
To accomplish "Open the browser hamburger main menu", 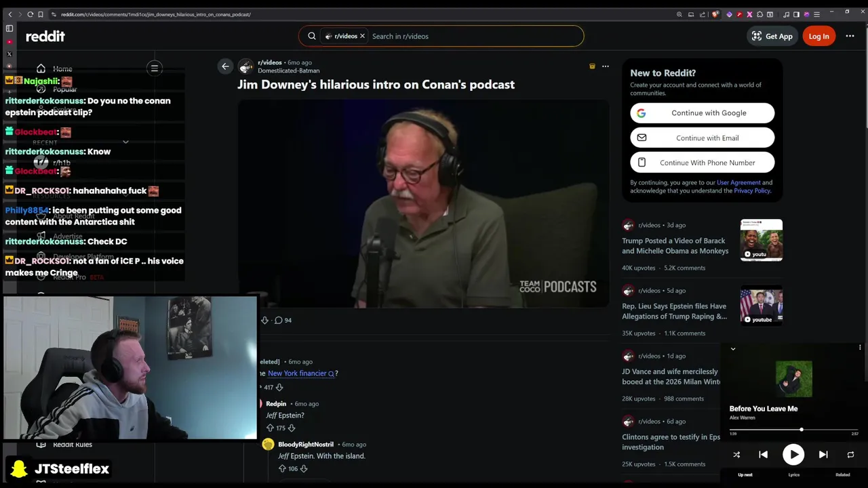I will click(x=817, y=14).
